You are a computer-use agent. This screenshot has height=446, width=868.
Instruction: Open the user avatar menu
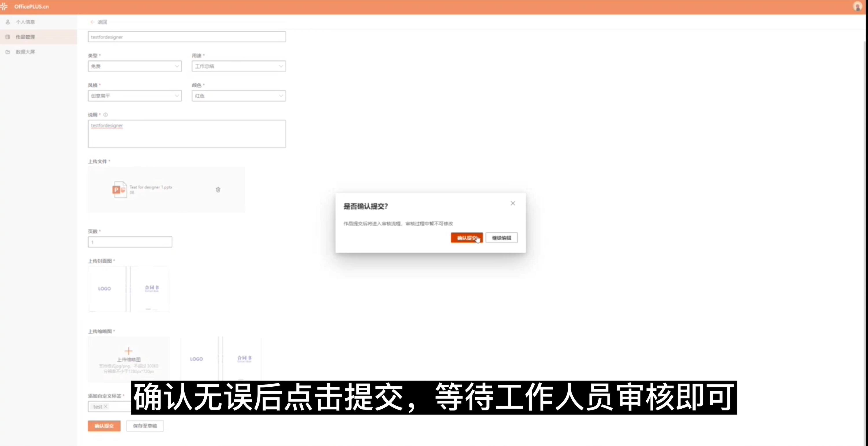857,6
